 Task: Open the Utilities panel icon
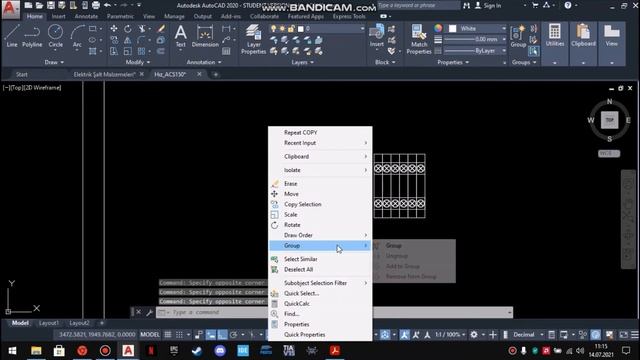(555, 36)
